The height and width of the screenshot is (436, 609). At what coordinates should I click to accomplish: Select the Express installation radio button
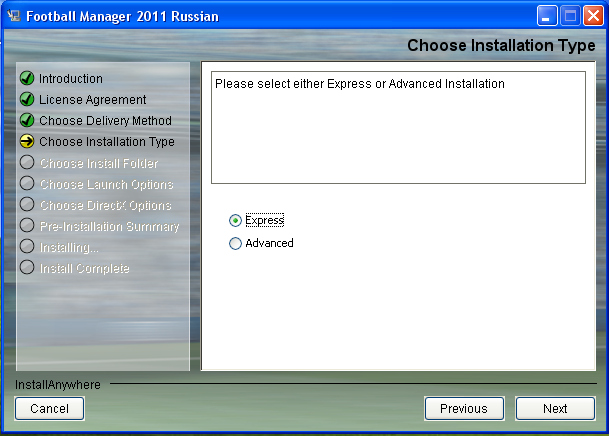[x=235, y=221]
